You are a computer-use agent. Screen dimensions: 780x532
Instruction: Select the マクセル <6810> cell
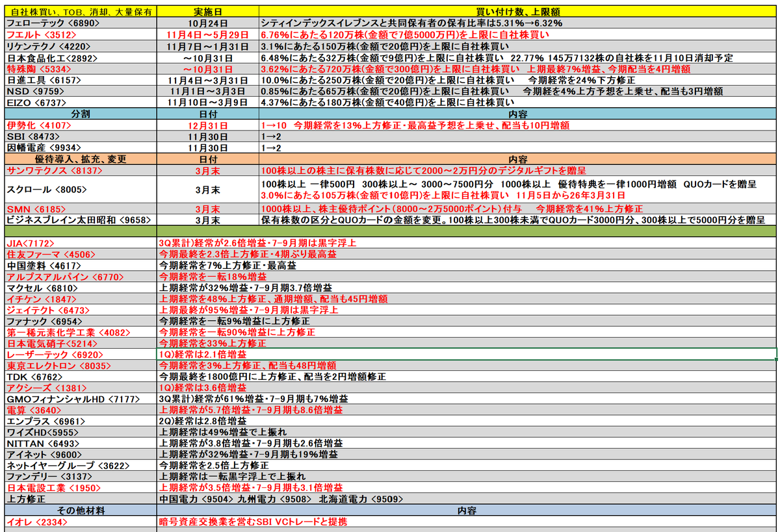pyautogui.click(x=81, y=287)
